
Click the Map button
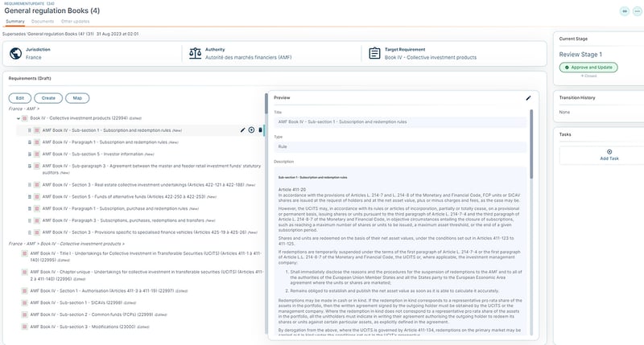tap(77, 98)
